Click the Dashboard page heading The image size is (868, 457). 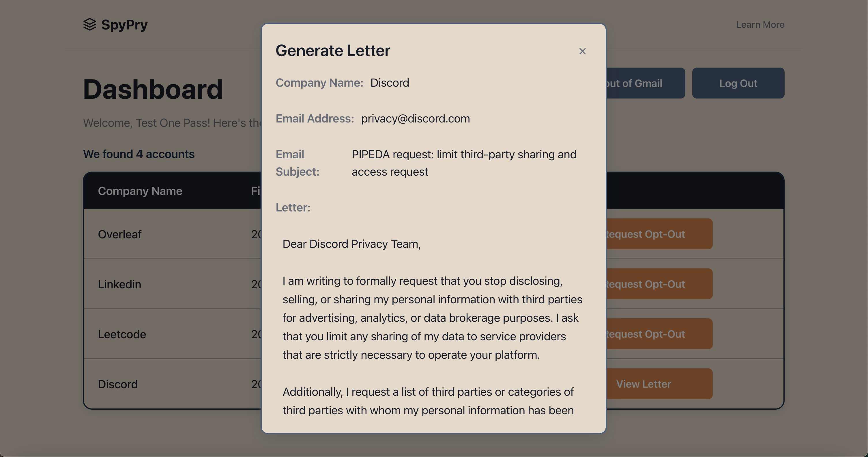(153, 89)
